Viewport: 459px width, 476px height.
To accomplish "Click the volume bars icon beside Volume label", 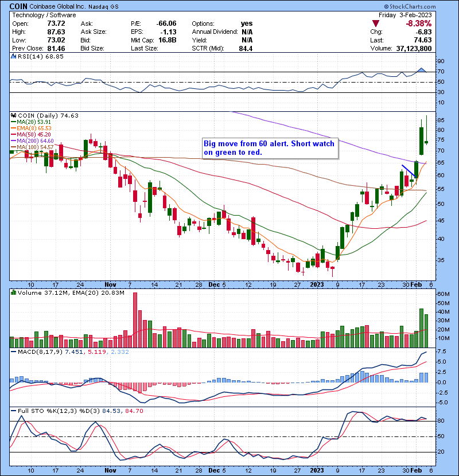I will 13,292.
